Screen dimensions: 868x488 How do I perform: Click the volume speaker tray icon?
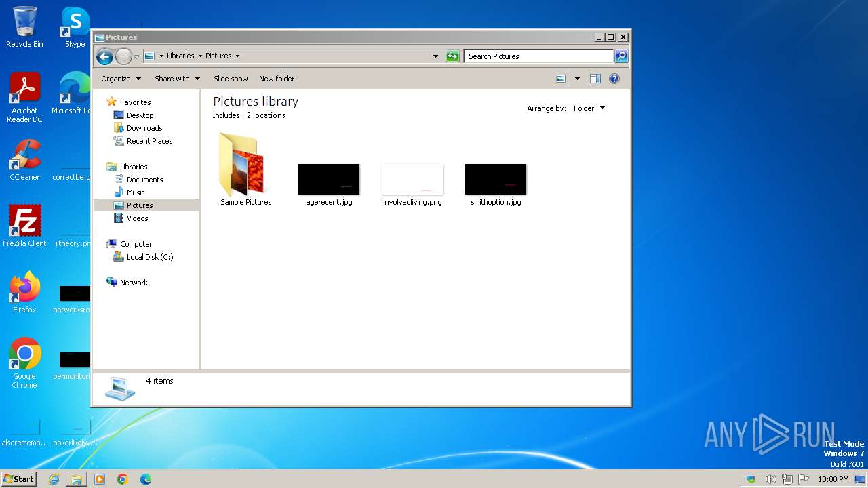(770, 479)
